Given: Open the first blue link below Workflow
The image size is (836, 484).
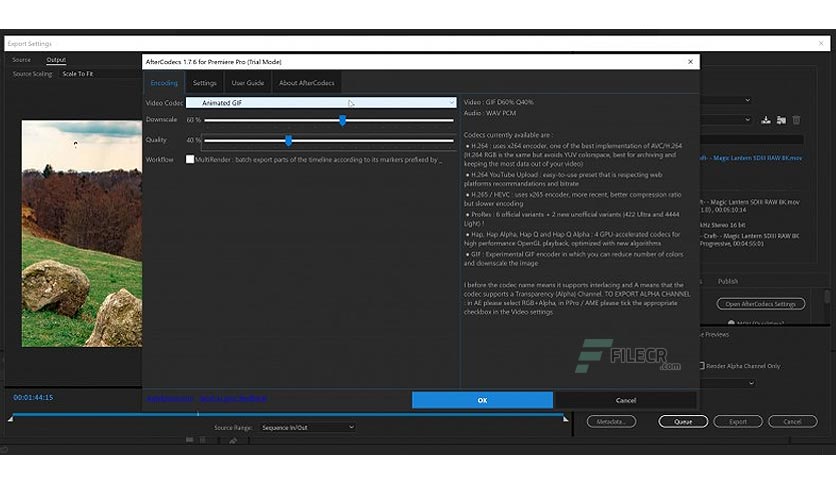Looking at the screenshot, I should [x=170, y=398].
